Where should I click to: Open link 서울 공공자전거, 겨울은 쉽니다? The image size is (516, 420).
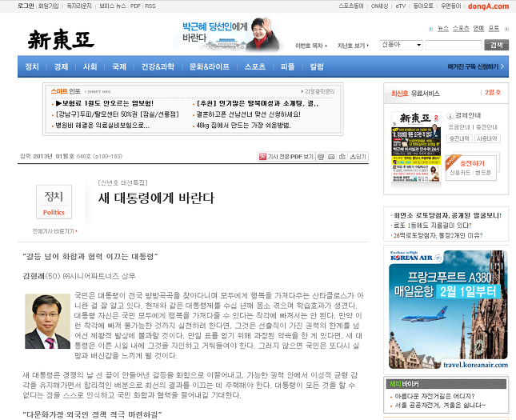440,405
